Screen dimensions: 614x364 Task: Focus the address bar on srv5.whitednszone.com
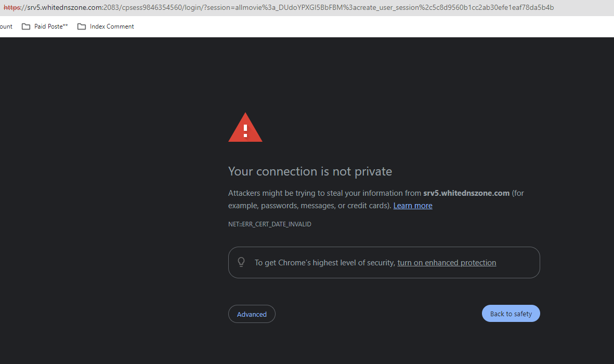(64, 7)
